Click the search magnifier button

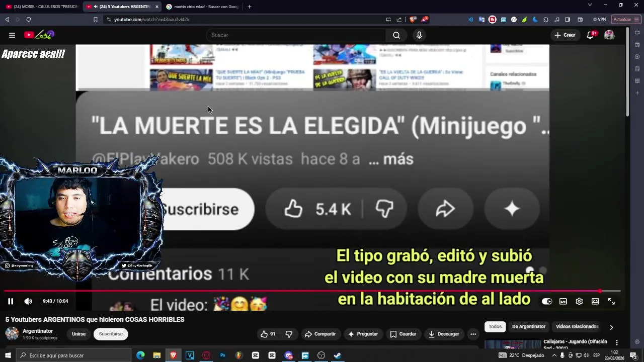[x=396, y=35]
